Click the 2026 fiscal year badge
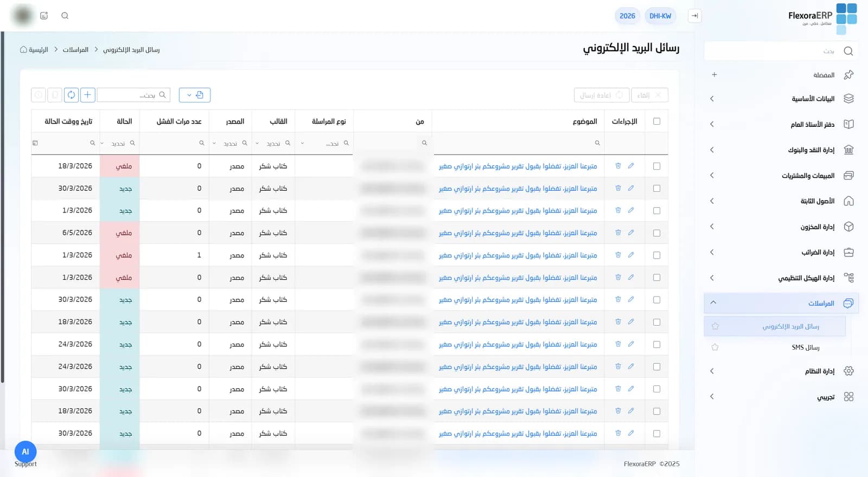Image resolution: width=868 pixels, height=477 pixels. pyautogui.click(x=627, y=16)
